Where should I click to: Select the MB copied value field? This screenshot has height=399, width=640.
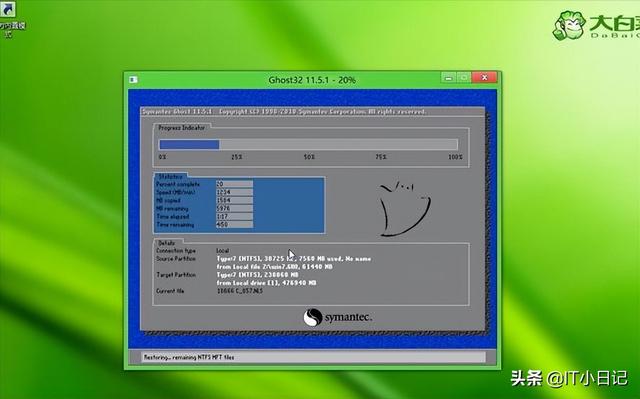coord(234,200)
